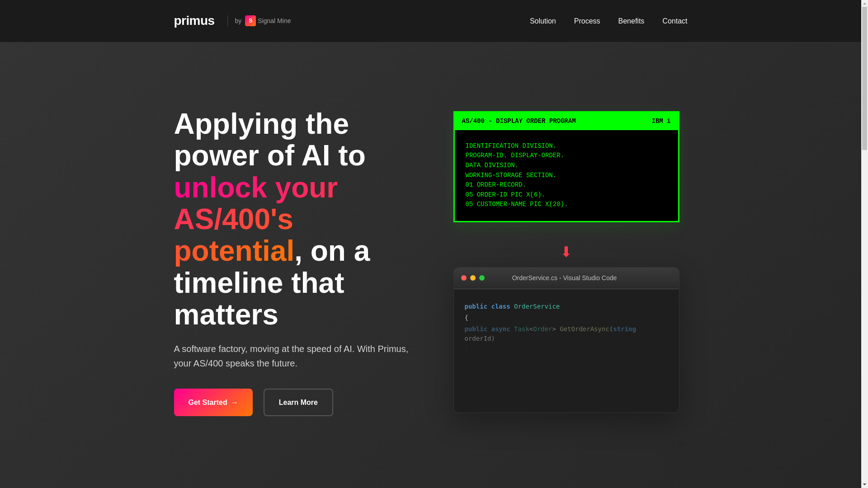The width and height of the screenshot is (868, 488).
Task: Click the GetOrderAsync method signature
Action: click(x=550, y=333)
